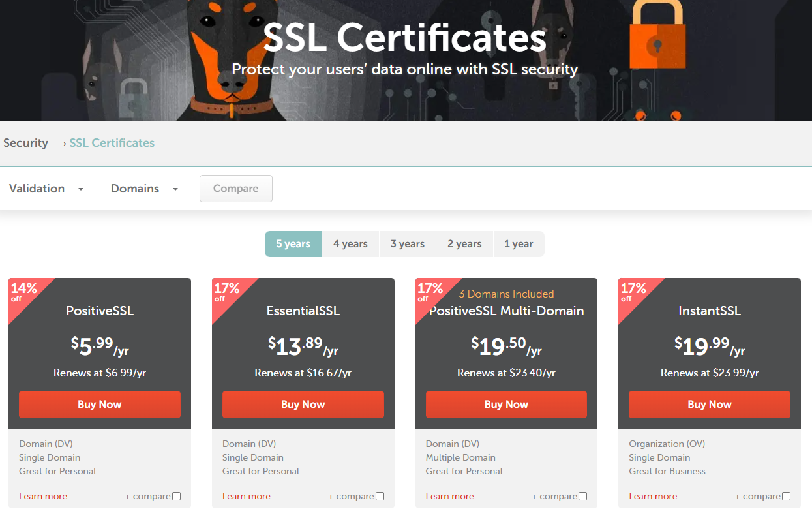The image size is (812, 522).
Task: Open the Validation filter dropdown
Action: pyautogui.click(x=46, y=189)
